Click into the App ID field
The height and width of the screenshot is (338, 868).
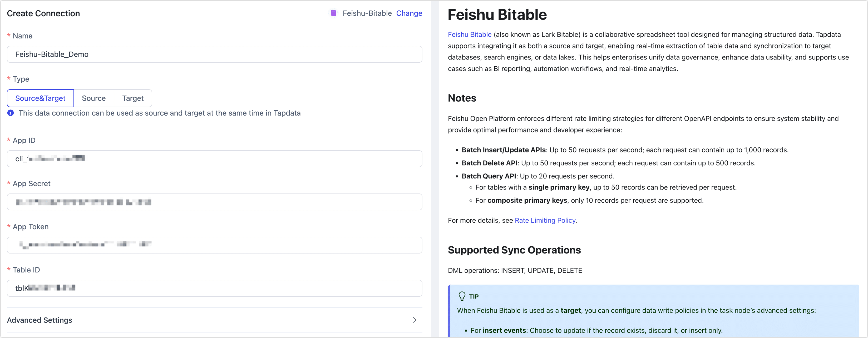[214, 158]
